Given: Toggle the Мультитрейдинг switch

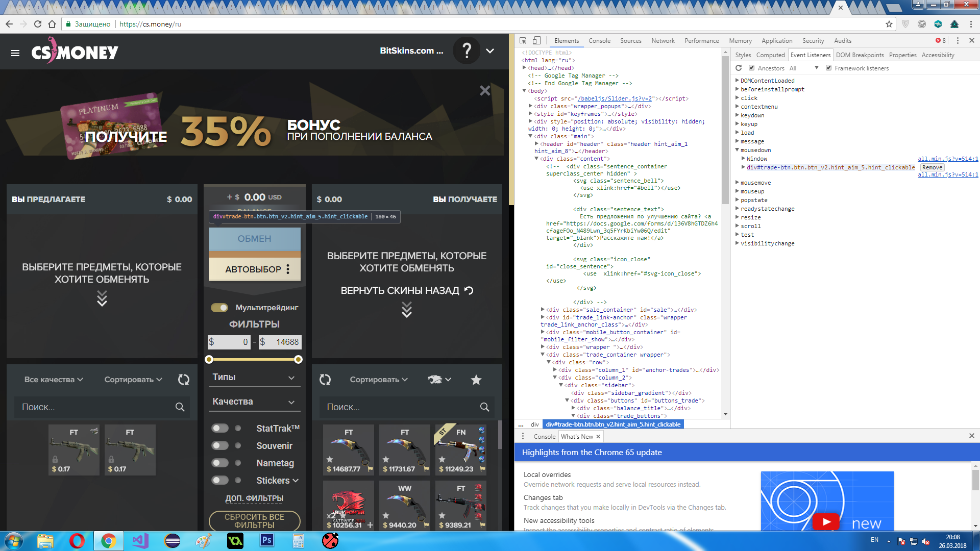Looking at the screenshot, I should tap(219, 308).
